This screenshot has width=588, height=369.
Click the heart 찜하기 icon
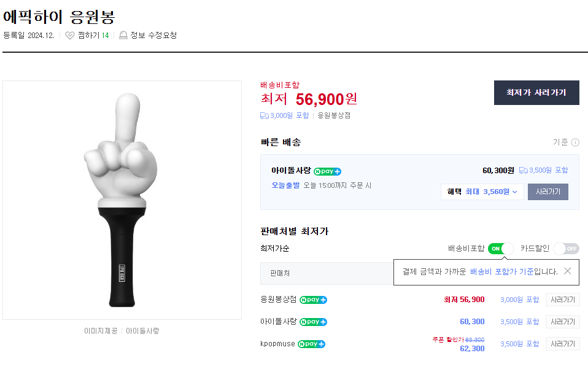(x=70, y=36)
